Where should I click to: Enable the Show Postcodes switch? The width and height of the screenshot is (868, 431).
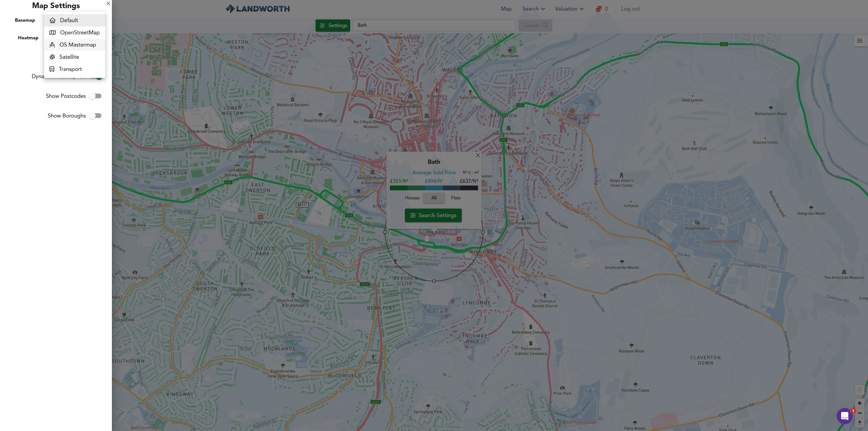click(95, 96)
